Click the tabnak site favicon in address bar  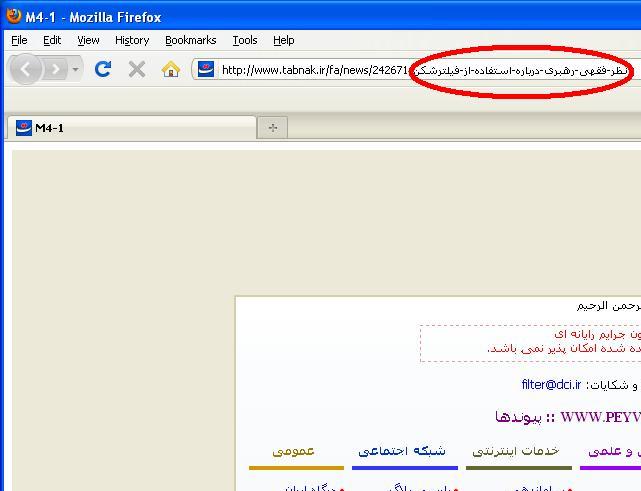(206, 69)
